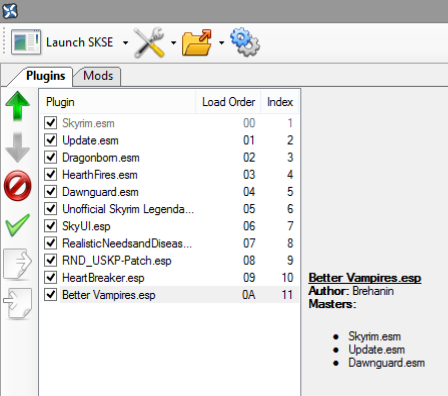Click the red disable all plugins icon
Image resolution: width=448 pixels, height=396 pixels.
18,186
